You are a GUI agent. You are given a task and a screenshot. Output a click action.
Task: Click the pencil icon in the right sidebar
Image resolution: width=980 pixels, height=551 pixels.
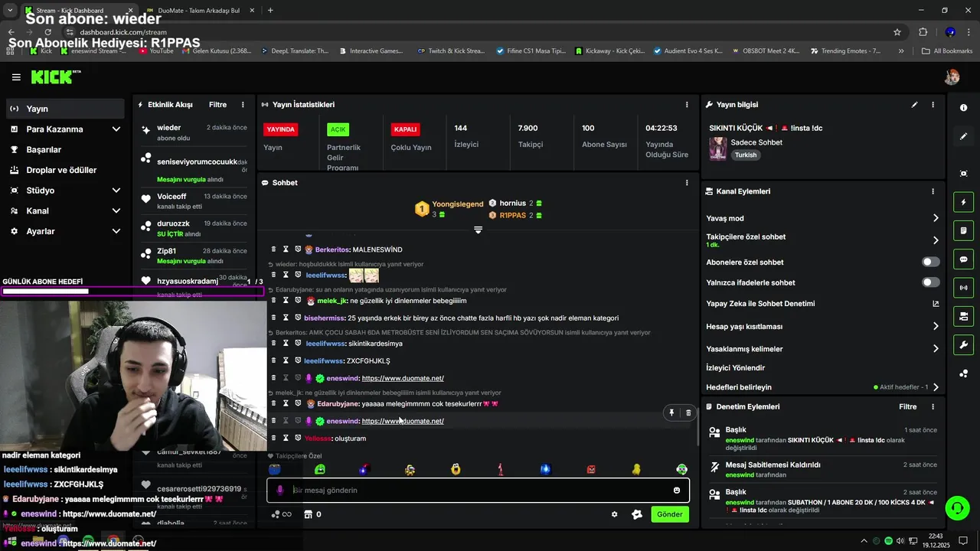(963, 136)
